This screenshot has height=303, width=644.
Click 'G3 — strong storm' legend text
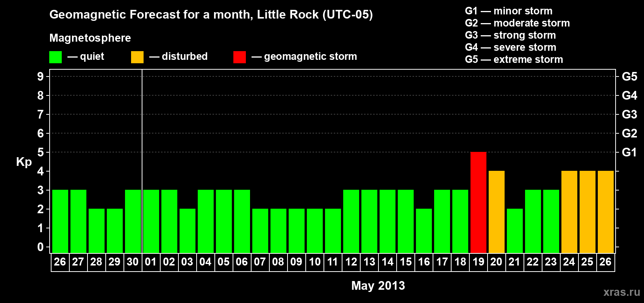coord(510,35)
